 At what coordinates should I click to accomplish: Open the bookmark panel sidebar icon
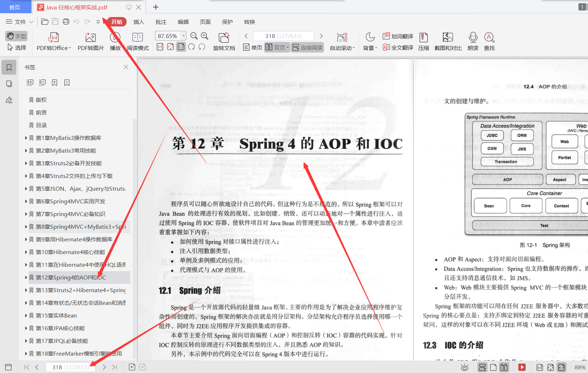(x=9, y=67)
